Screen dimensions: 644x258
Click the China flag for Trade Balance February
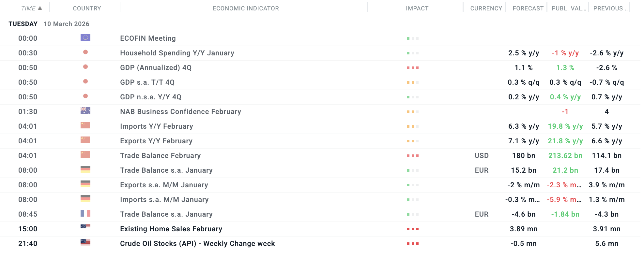pyautogui.click(x=85, y=155)
